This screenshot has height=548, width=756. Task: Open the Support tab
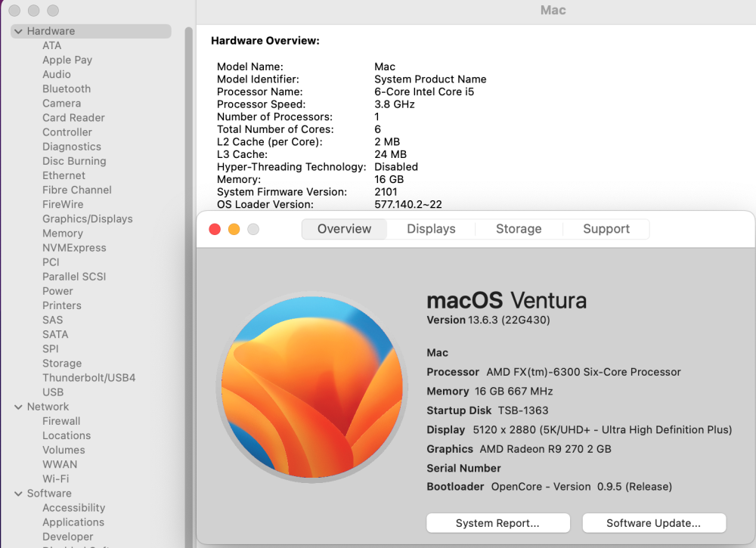606,229
